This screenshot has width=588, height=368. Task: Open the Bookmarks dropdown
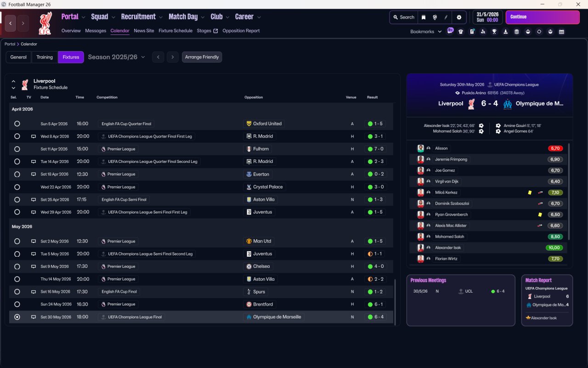[x=426, y=32]
